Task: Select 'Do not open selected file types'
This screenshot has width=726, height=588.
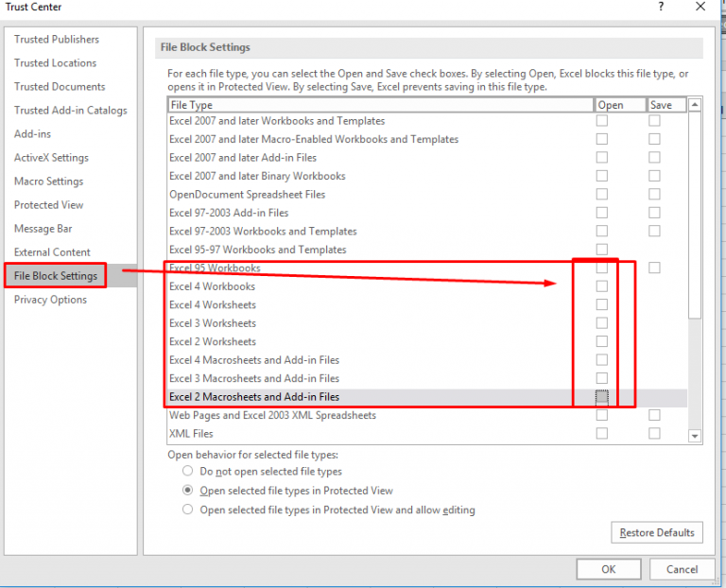Action: tap(187, 472)
